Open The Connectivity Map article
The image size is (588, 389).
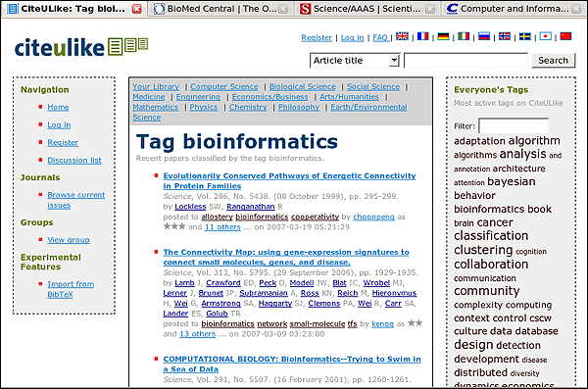pyautogui.click(x=286, y=258)
